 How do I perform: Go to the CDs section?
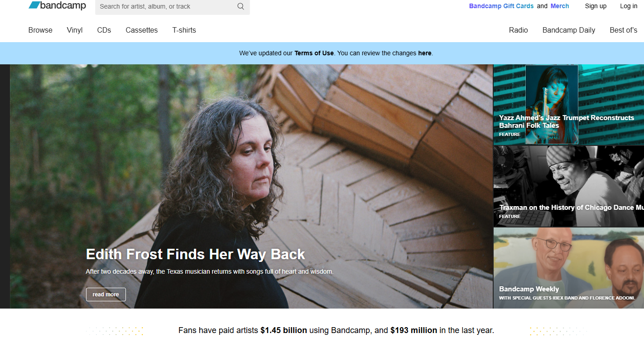point(104,30)
